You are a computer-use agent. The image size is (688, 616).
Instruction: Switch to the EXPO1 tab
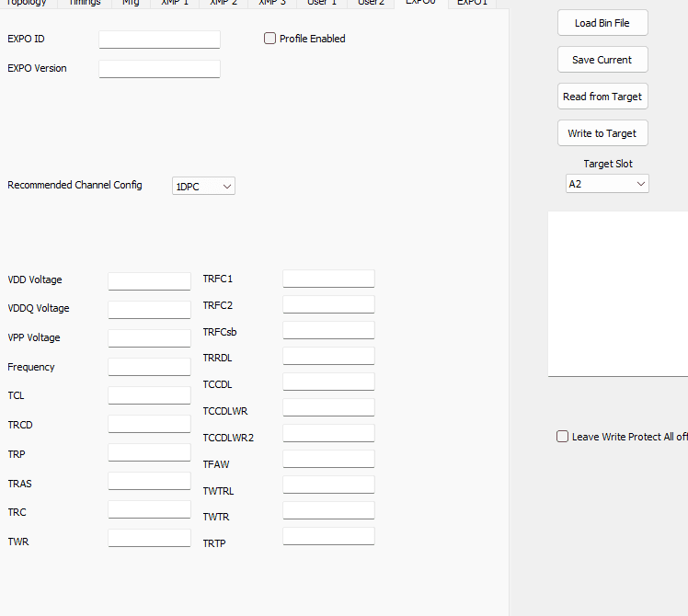coord(473,4)
